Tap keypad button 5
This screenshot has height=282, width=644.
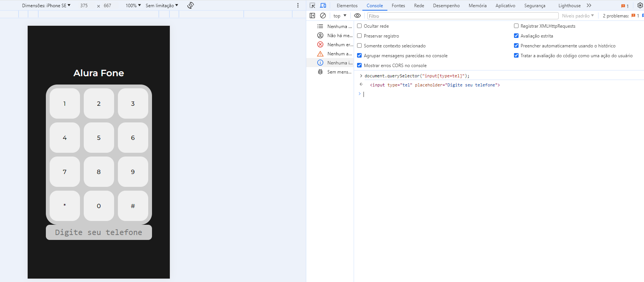click(99, 138)
